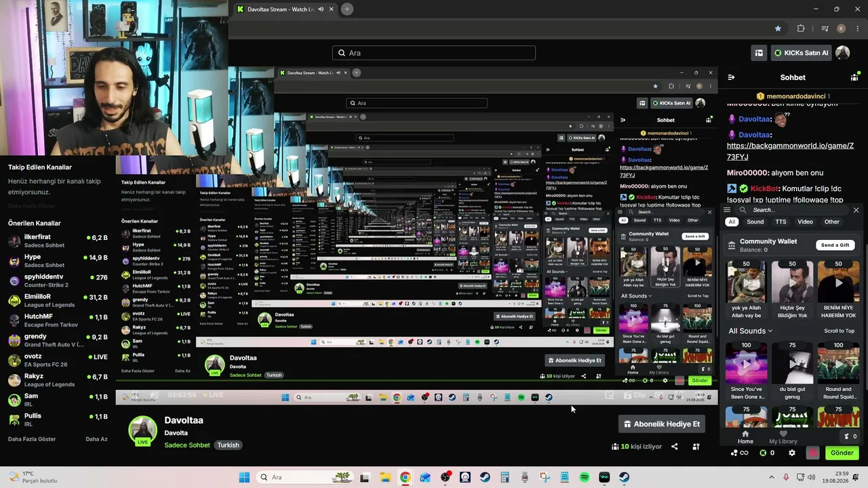Open the Chrome three-dot menu
This screenshot has width=868, height=488.
[857, 28]
